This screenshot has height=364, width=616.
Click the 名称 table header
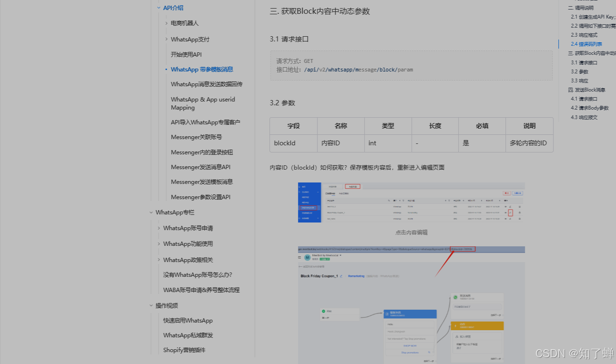(340, 126)
